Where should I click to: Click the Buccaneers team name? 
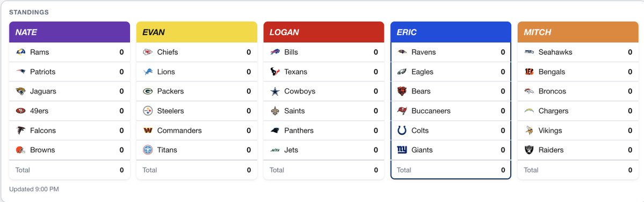pos(431,111)
